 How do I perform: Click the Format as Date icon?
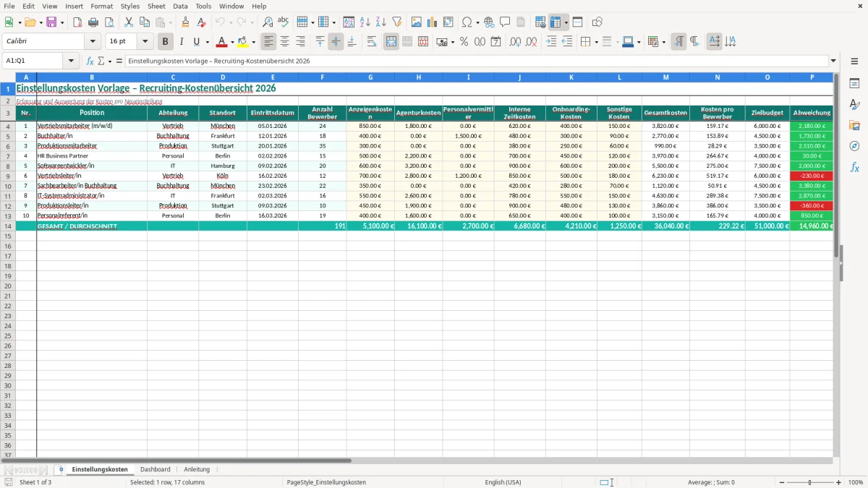click(x=496, y=42)
